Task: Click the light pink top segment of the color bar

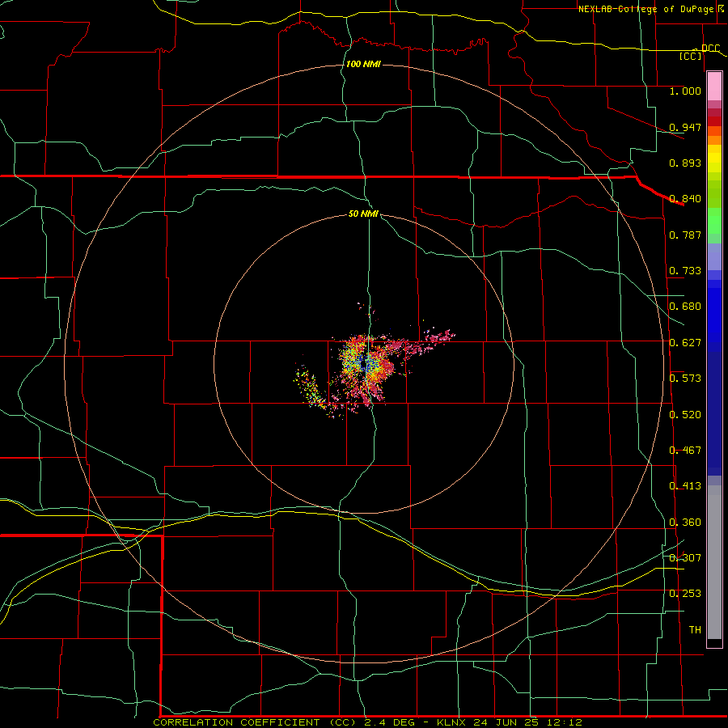Action: tap(714, 87)
